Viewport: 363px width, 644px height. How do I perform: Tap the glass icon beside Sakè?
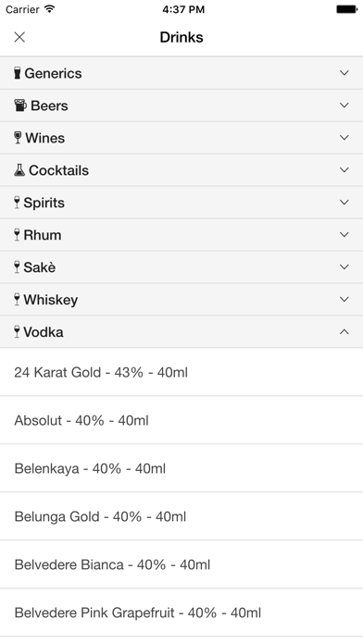tap(17, 267)
